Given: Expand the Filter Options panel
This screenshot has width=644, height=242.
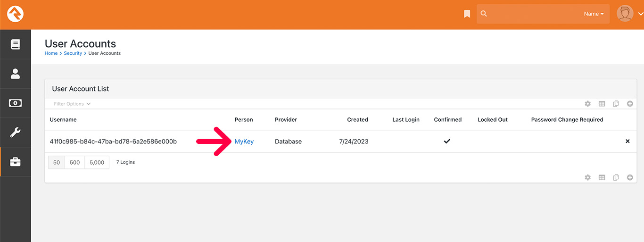Looking at the screenshot, I should click(72, 104).
